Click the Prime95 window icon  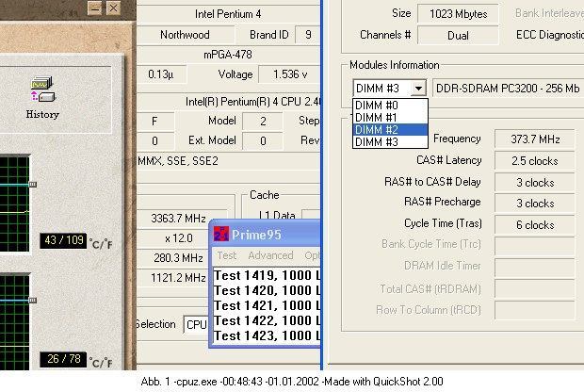[x=221, y=235]
